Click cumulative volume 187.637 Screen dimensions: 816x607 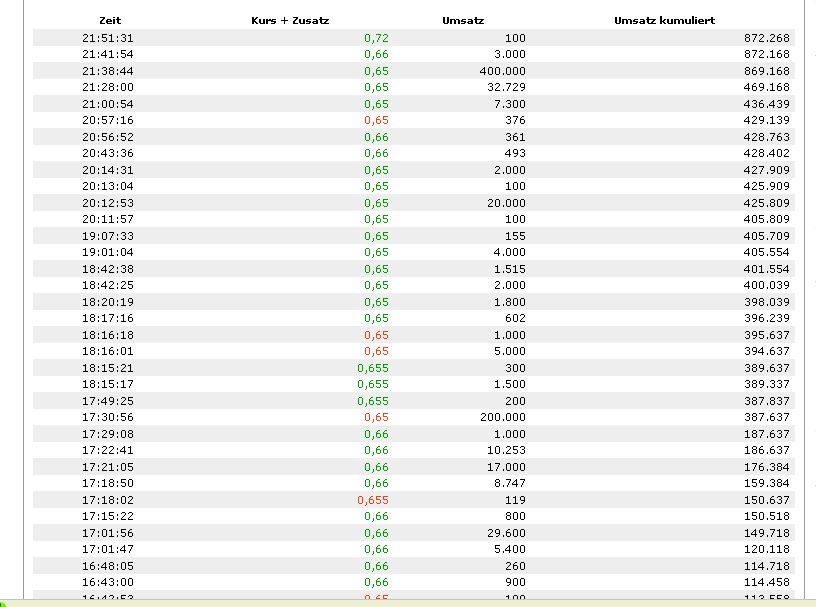coord(767,434)
